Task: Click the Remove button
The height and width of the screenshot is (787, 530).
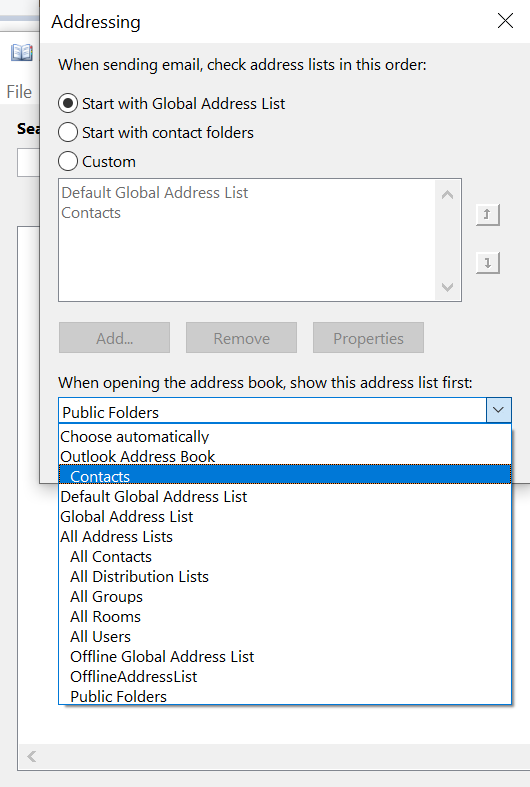Action: (241, 338)
